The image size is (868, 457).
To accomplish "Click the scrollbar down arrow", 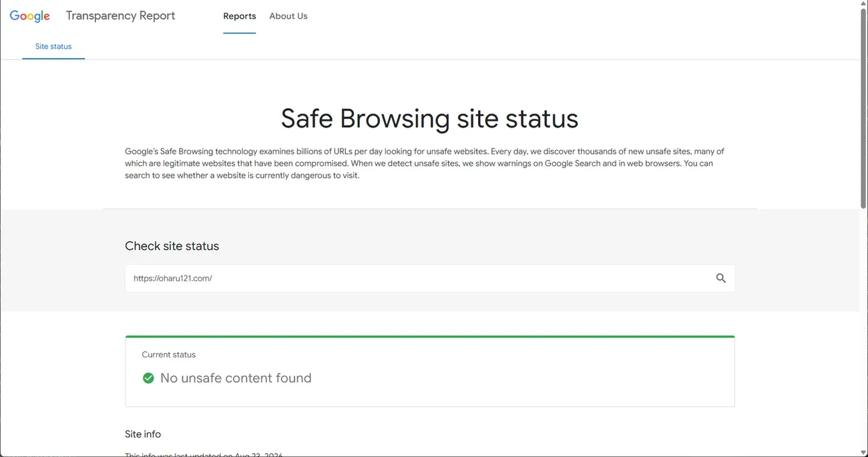I will (863, 452).
